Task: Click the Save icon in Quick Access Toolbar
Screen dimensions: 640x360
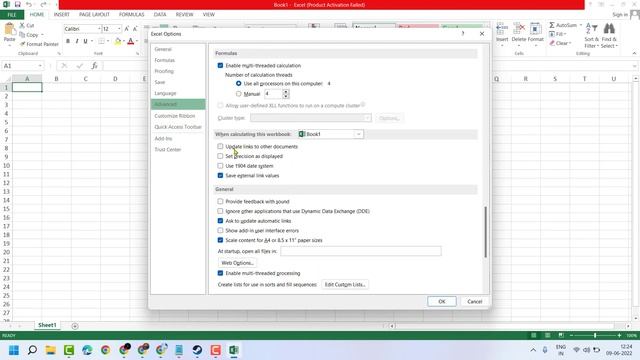Action: point(18,4)
